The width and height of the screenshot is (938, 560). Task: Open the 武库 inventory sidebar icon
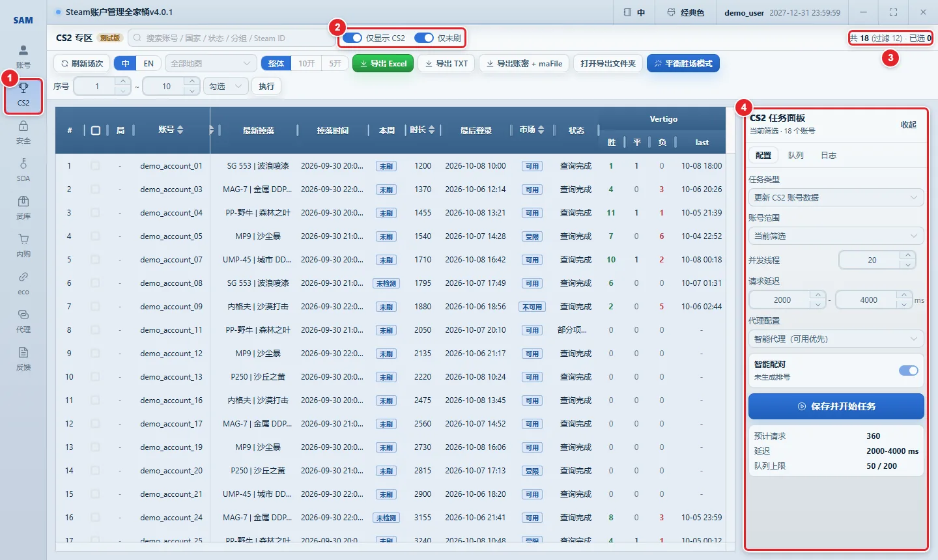[x=23, y=208]
